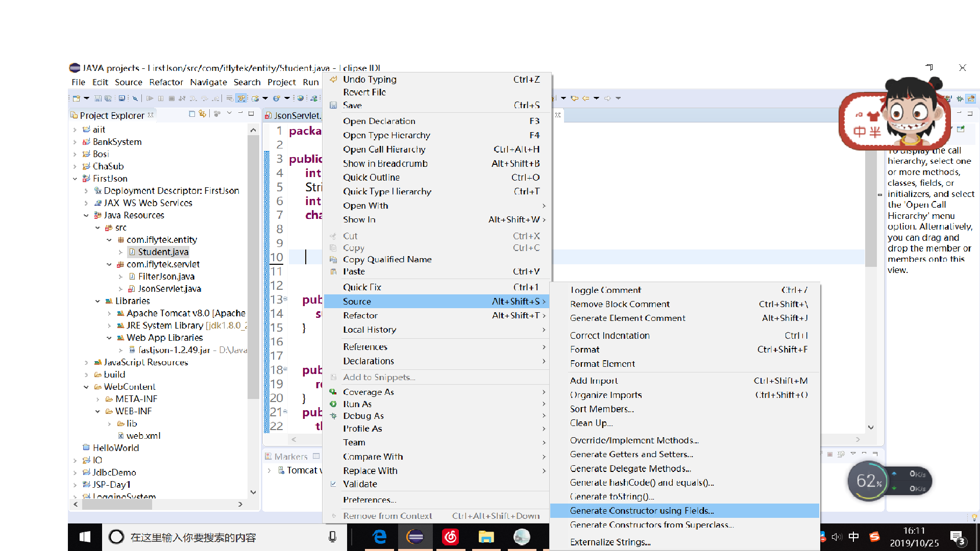The image size is (980, 551).
Task: Open the Windows Start button
Action: coord(85,537)
